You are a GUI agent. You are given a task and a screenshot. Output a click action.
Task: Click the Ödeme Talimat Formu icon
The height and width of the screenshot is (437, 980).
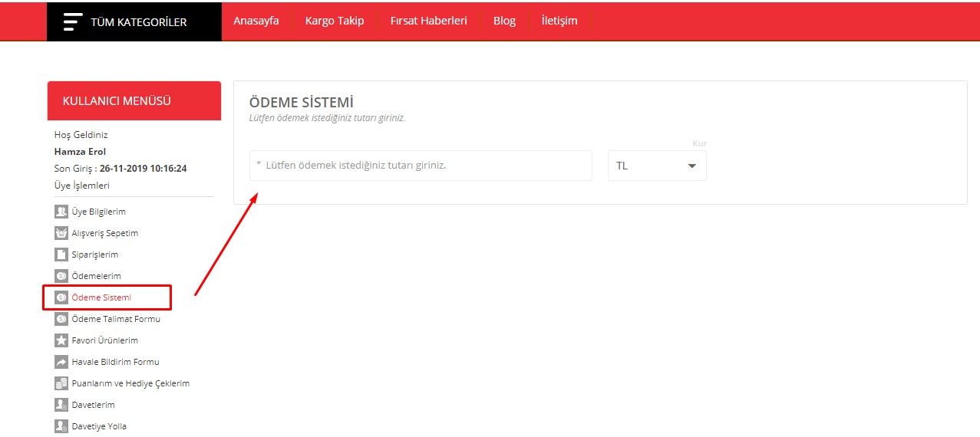(x=61, y=319)
